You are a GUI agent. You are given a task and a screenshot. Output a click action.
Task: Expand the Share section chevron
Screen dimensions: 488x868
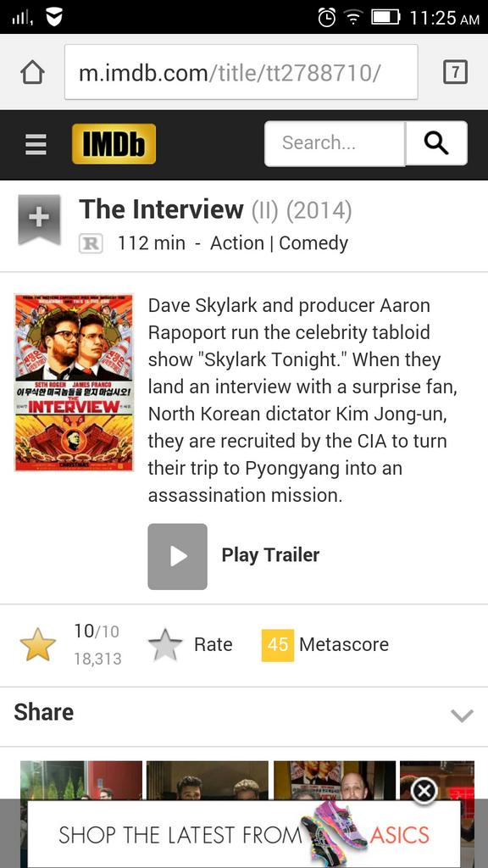462,715
